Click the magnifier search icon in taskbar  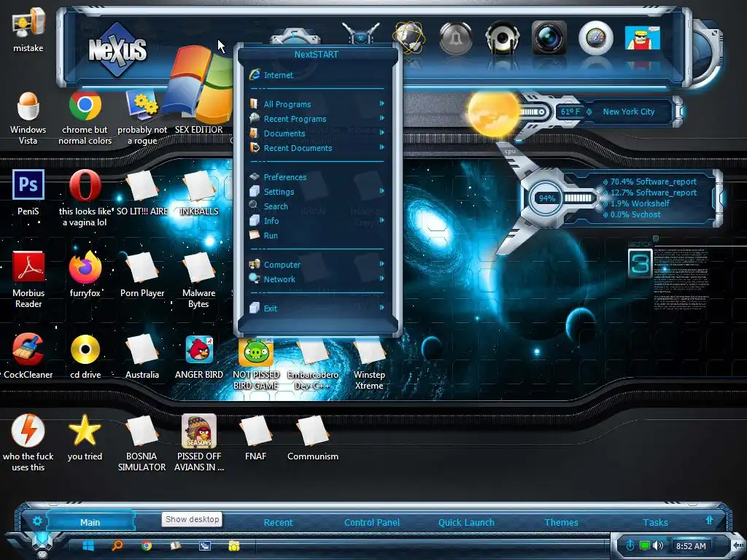click(x=117, y=545)
